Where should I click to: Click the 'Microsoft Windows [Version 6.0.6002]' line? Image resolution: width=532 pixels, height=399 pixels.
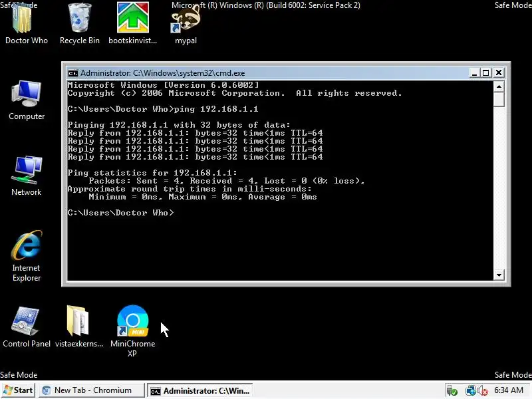click(163, 85)
